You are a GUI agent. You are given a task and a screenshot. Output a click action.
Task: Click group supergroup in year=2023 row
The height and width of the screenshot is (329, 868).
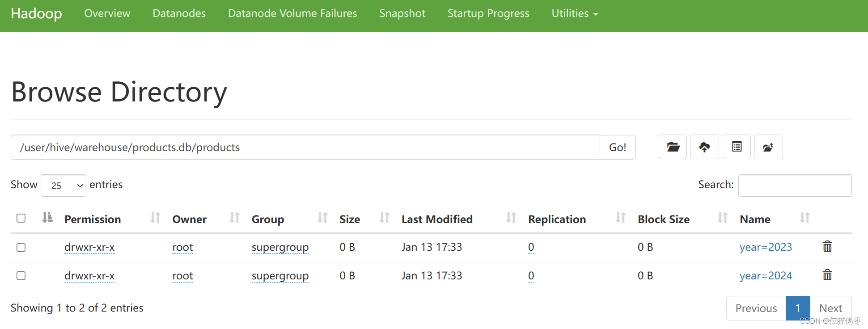pos(280,247)
